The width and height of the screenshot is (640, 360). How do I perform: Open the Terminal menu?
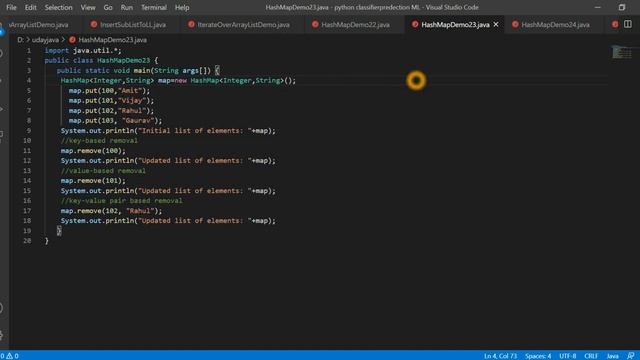153,7
